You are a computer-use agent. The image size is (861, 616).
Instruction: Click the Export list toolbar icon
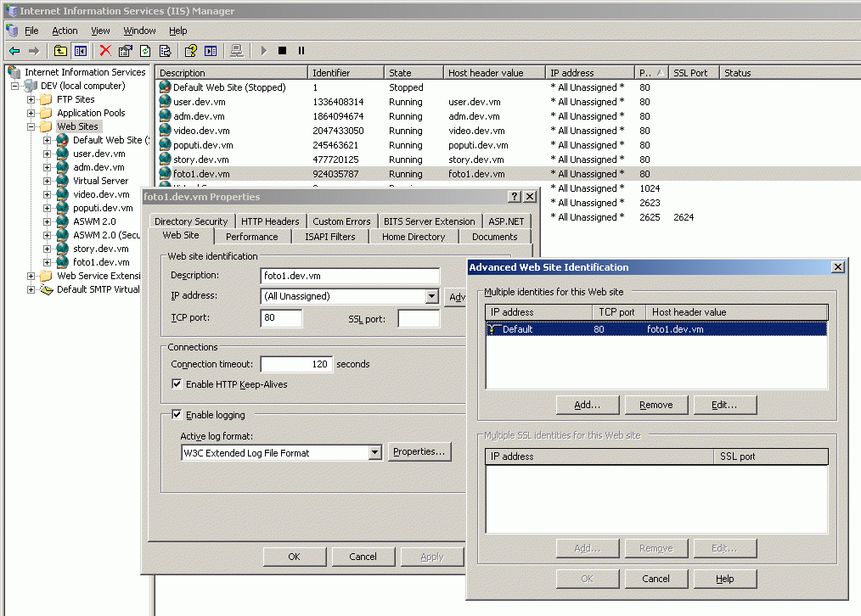coord(166,51)
